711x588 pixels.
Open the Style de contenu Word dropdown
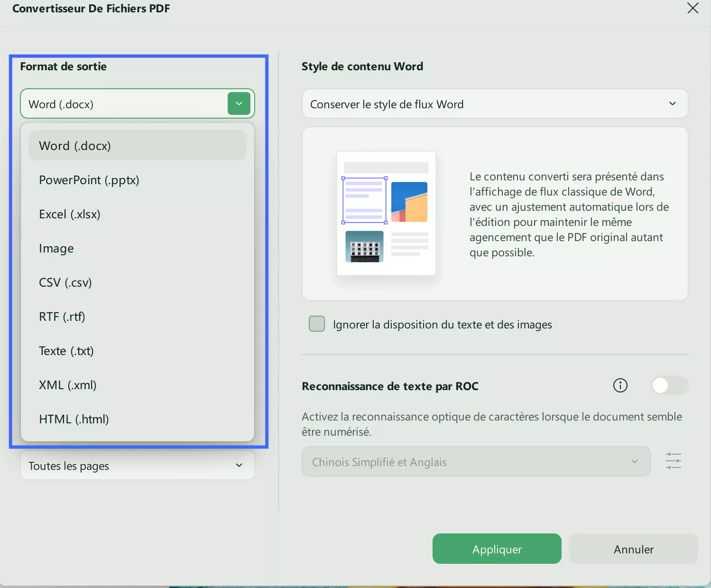click(x=495, y=103)
